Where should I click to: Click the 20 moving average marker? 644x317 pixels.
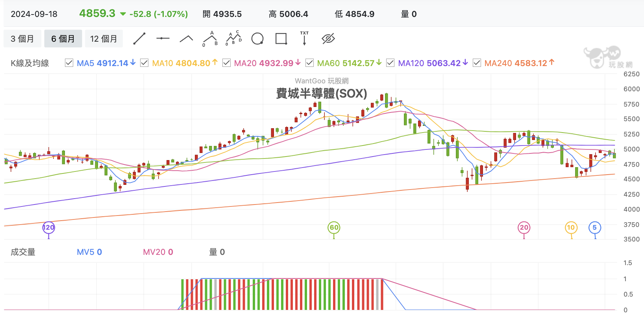[524, 227]
